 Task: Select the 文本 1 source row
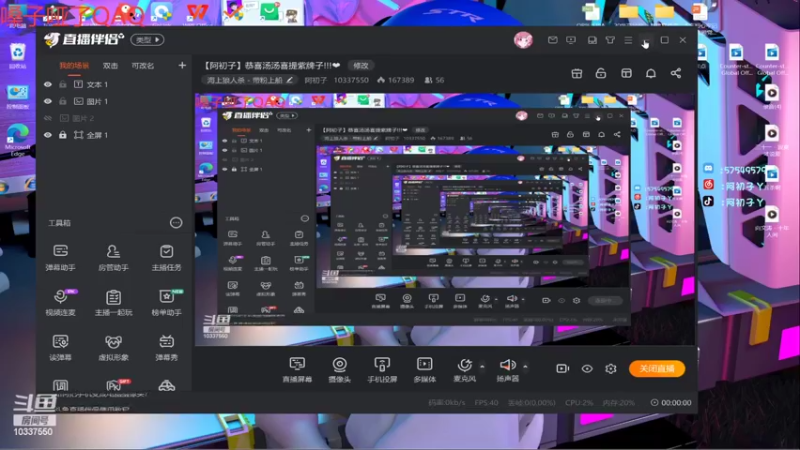(114, 84)
